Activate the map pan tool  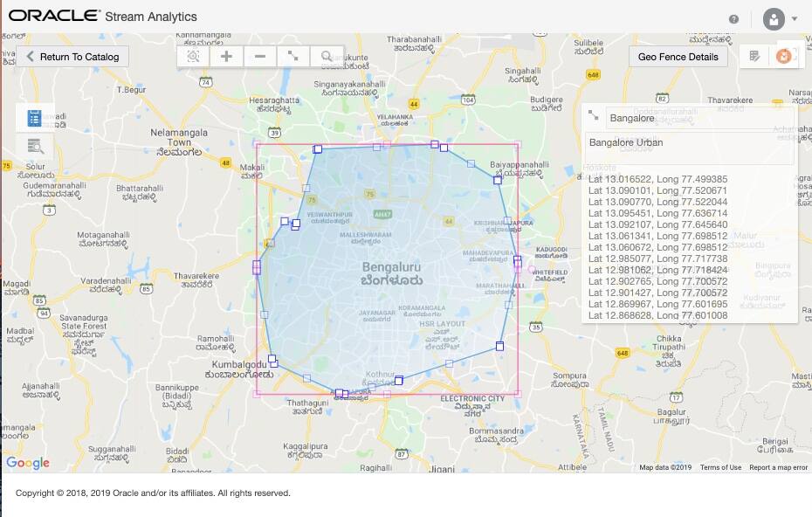(293, 56)
